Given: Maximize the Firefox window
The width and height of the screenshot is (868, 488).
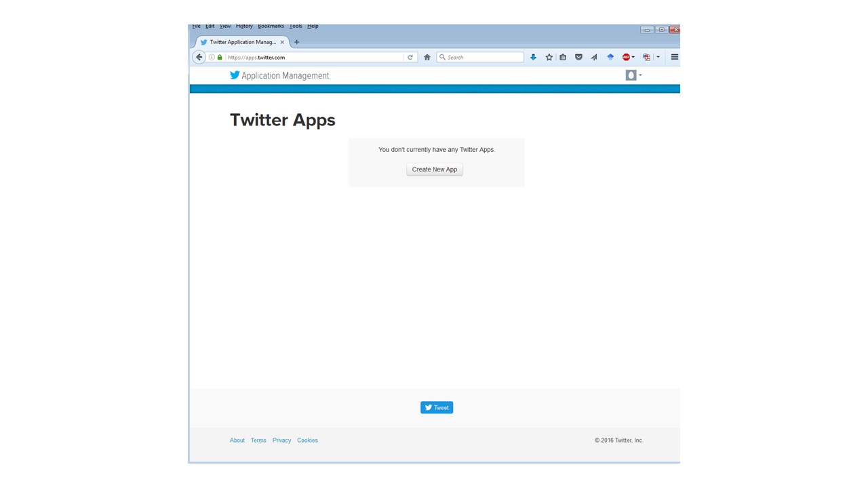Looking at the screenshot, I should (661, 30).
